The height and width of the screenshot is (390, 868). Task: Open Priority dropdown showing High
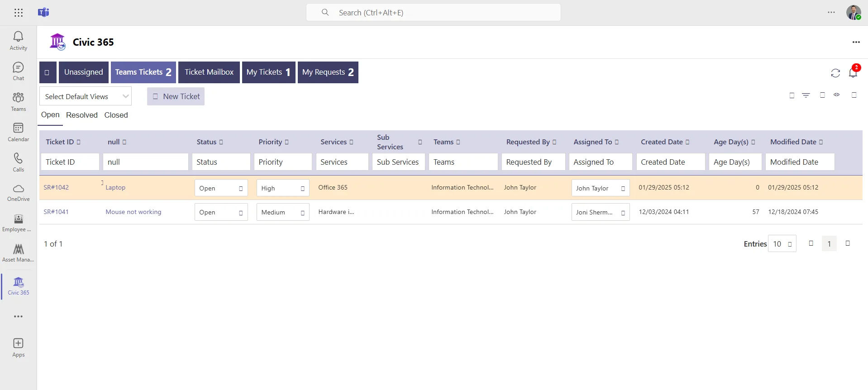[x=283, y=188]
